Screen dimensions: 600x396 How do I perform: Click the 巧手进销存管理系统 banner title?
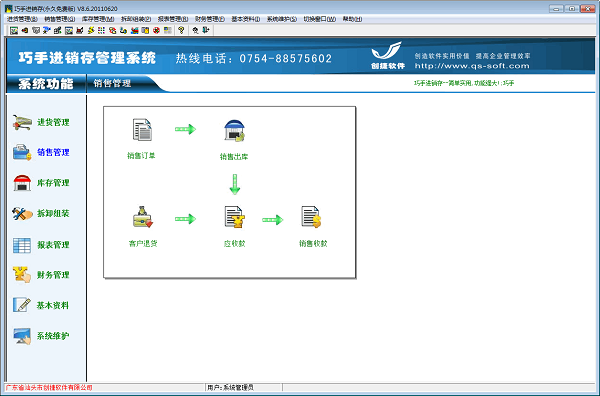(87, 58)
